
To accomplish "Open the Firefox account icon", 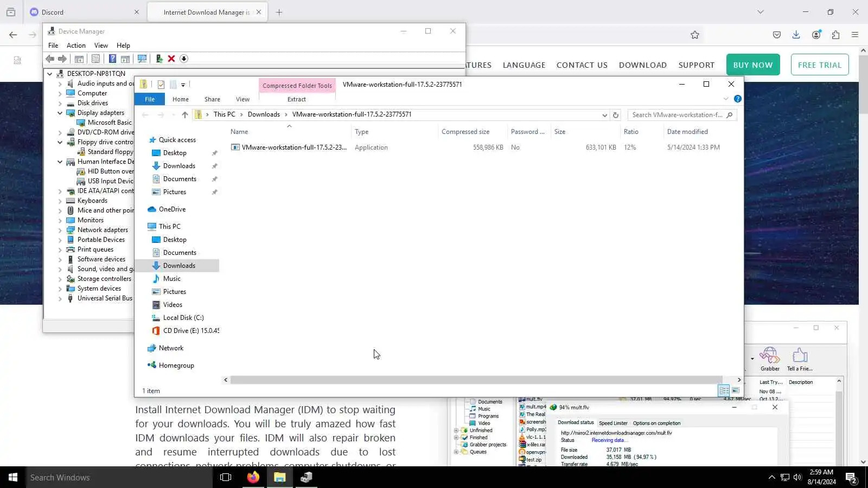I will tap(816, 35).
